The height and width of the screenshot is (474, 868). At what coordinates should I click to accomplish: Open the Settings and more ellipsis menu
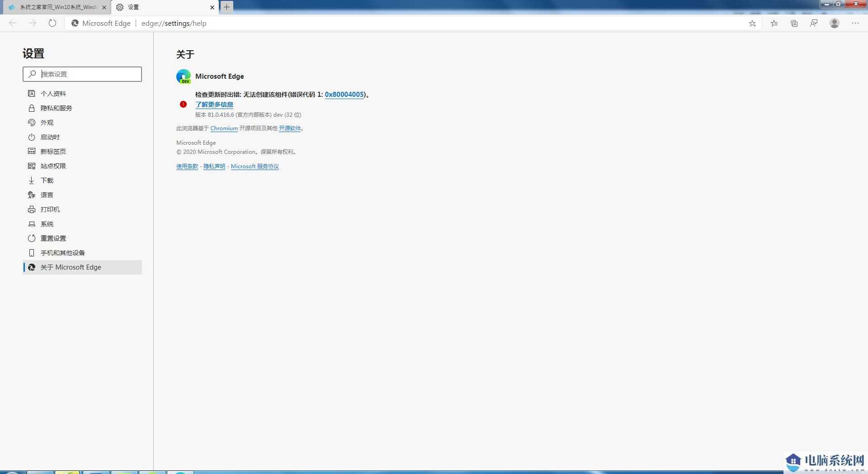coord(855,23)
